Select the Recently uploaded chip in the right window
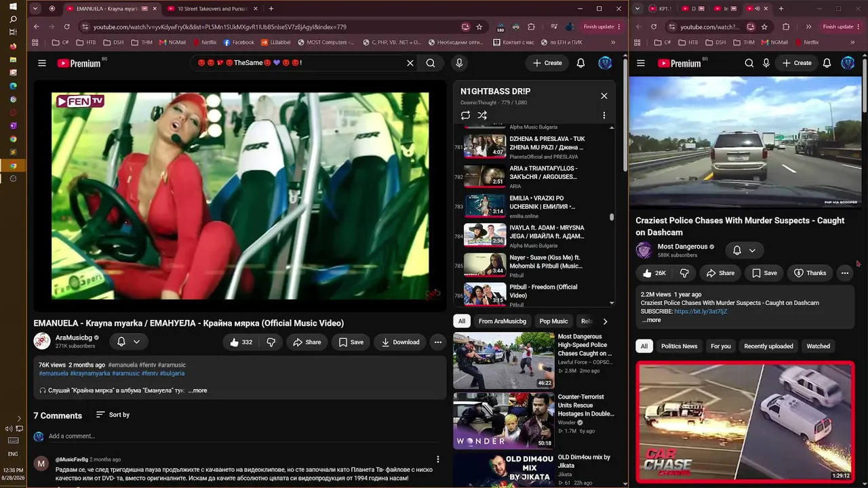868x488 pixels. point(768,346)
